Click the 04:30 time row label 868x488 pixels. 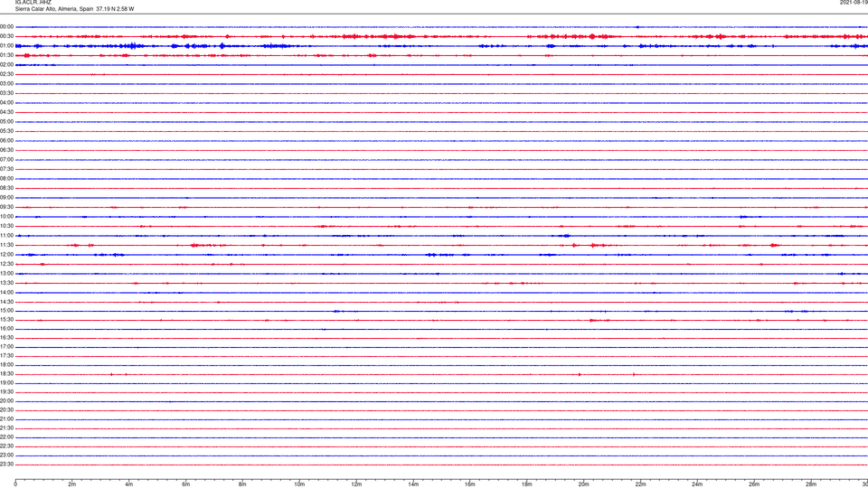(x=6, y=112)
